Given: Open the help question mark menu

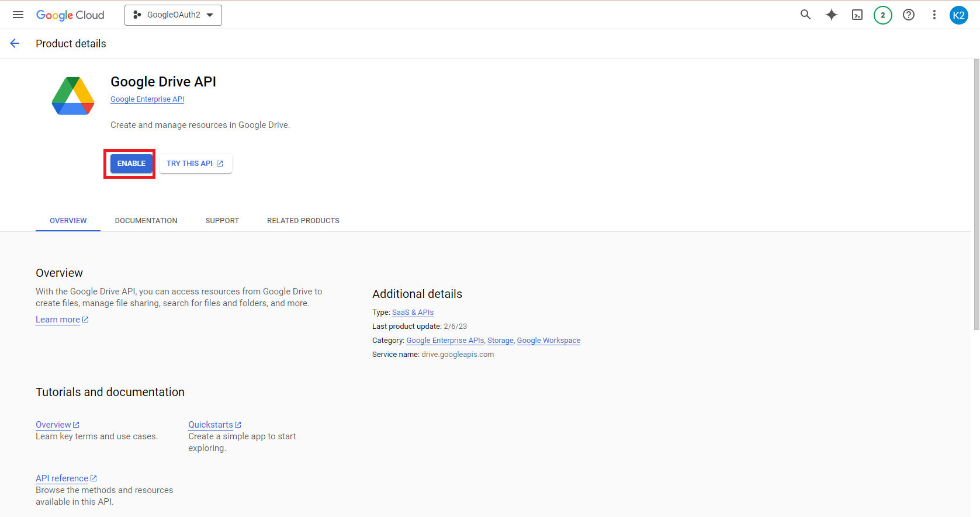Looking at the screenshot, I should (908, 15).
